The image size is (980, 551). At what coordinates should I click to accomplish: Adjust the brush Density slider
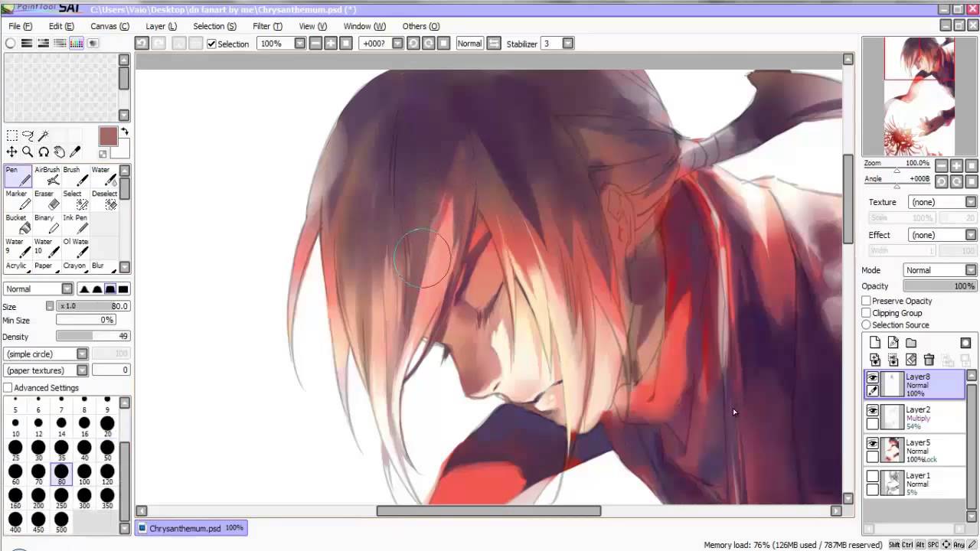click(93, 336)
